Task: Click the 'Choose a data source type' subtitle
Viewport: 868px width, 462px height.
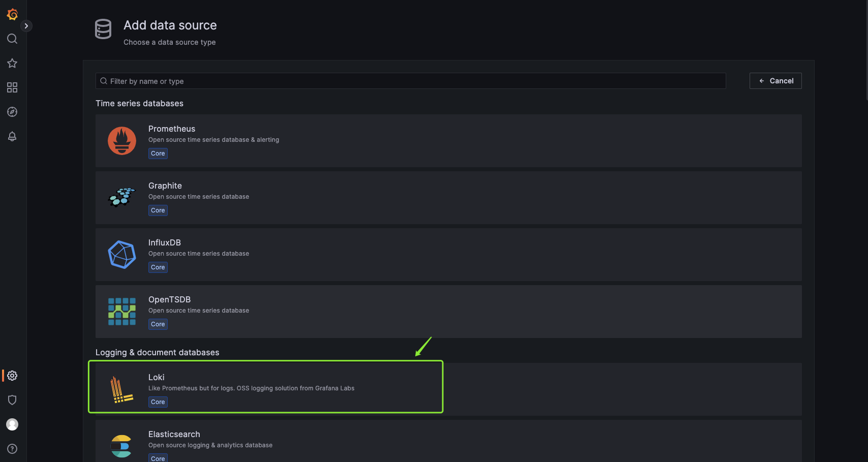Action: click(170, 42)
